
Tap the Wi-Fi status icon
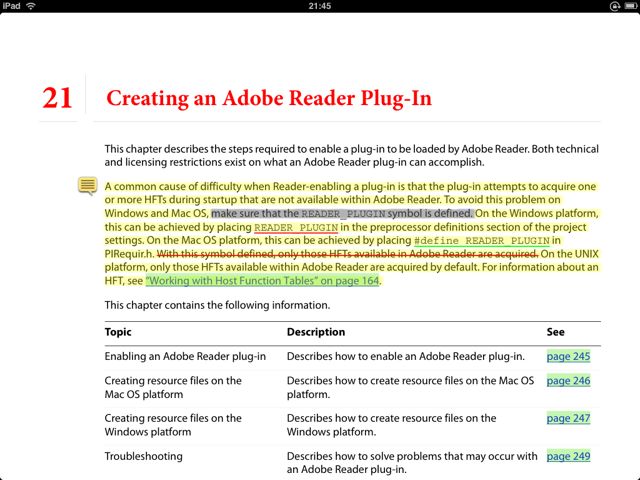[x=31, y=6]
